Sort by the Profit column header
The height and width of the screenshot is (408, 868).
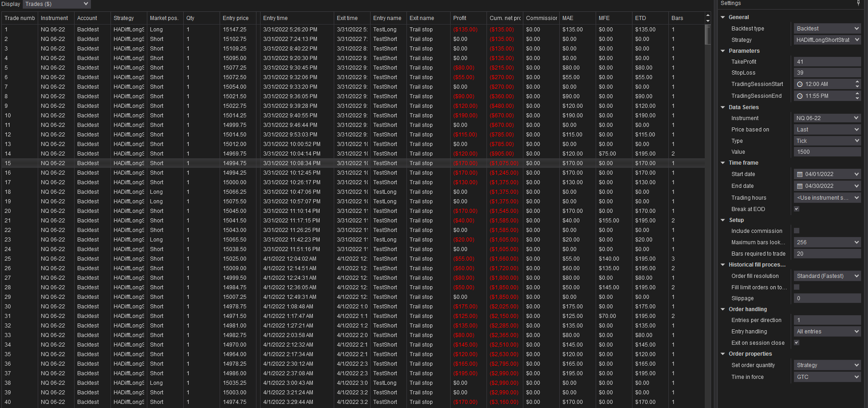click(468, 18)
